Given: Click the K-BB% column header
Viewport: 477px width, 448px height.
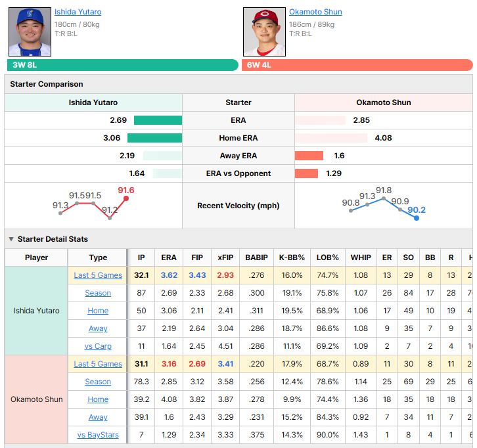Looking at the screenshot, I should [x=292, y=258].
